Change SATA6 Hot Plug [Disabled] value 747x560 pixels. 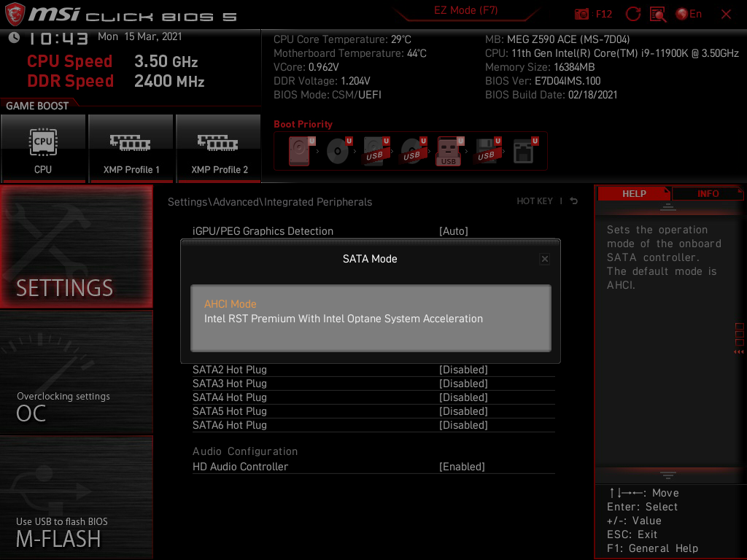pyautogui.click(x=463, y=425)
